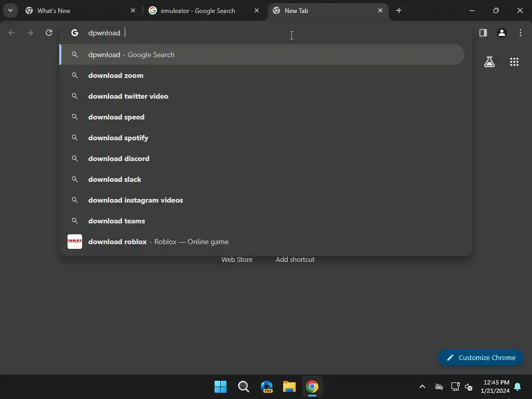Pick download twitter video suggestion
Viewport: 532px width, 399px height.
pyautogui.click(x=262, y=96)
